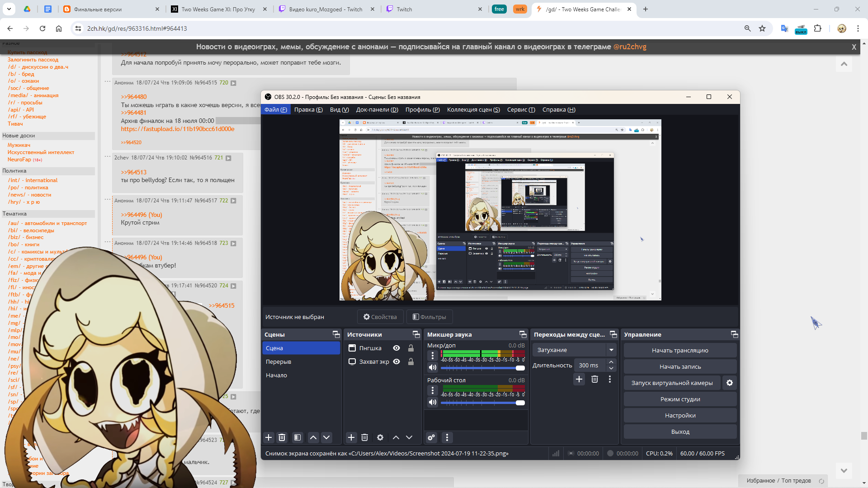This screenshot has width=868, height=488.
Task: Delete selected scene via trash icon in Scenes panel
Action: [x=282, y=437]
